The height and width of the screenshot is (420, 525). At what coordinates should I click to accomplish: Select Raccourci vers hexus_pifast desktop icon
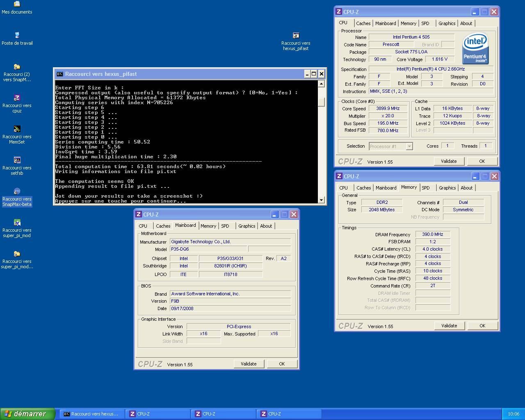[x=296, y=41]
